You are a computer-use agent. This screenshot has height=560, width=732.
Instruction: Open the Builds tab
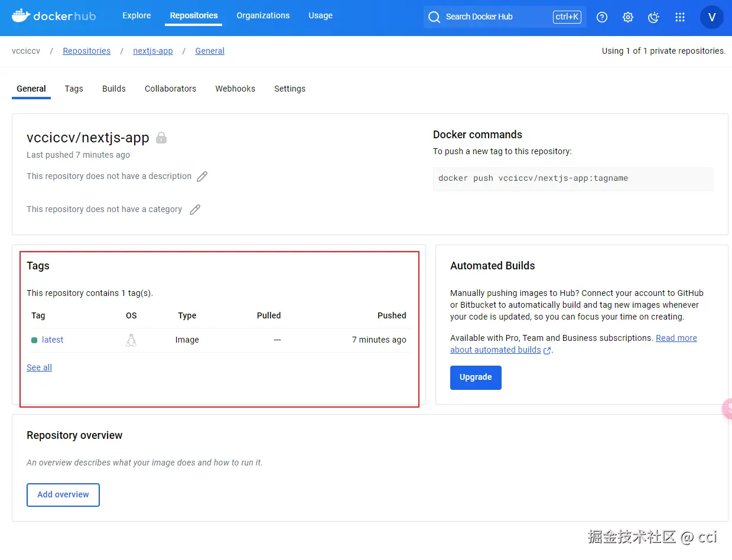point(114,89)
